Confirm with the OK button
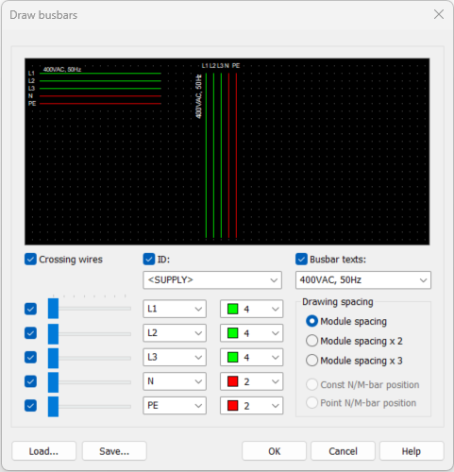Image resolution: width=454 pixels, height=472 pixels. pos(274,451)
